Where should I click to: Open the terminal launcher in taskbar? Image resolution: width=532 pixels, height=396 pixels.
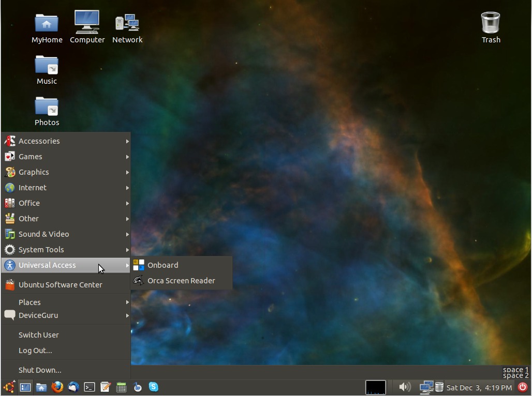point(90,387)
